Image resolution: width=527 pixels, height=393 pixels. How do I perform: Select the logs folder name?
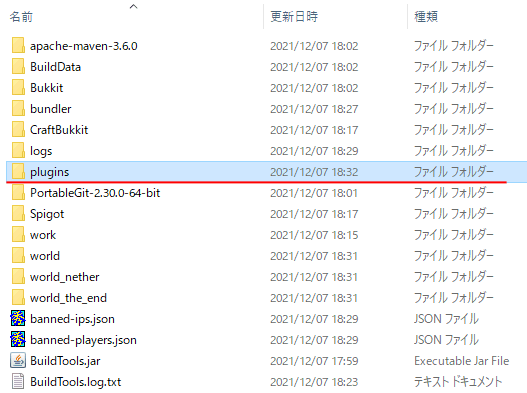click(x=41, y=151)
